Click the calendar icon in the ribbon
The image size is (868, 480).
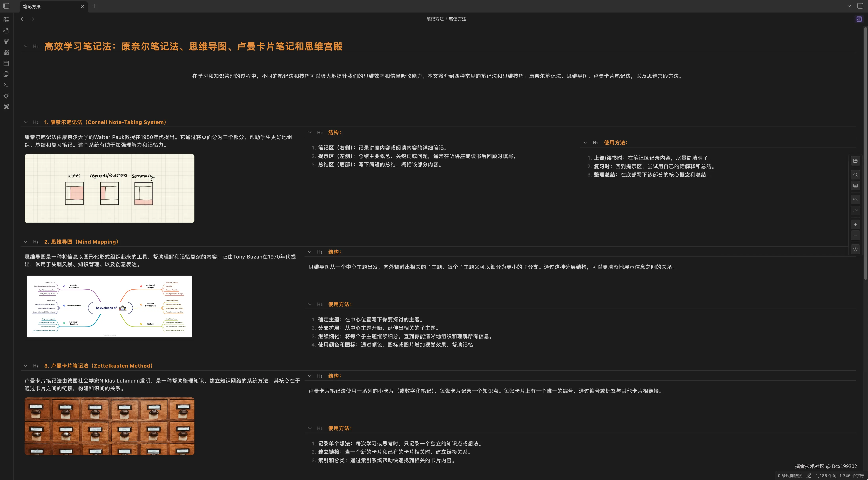pyautogui.click(x=6, y=63)
